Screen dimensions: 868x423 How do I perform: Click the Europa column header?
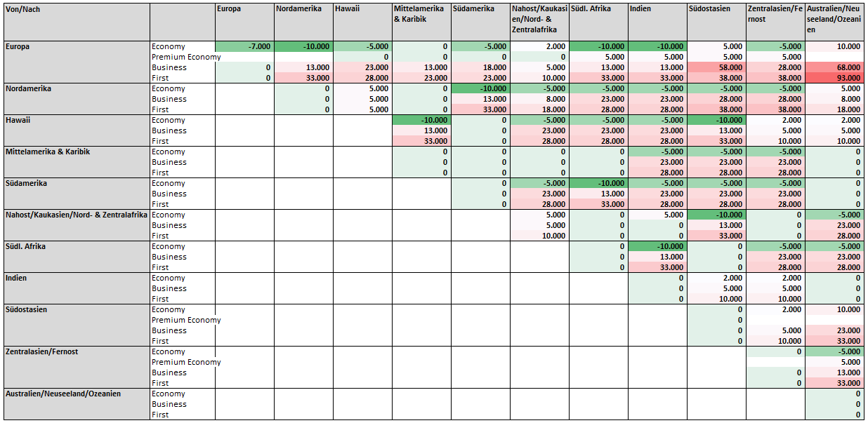244,22
